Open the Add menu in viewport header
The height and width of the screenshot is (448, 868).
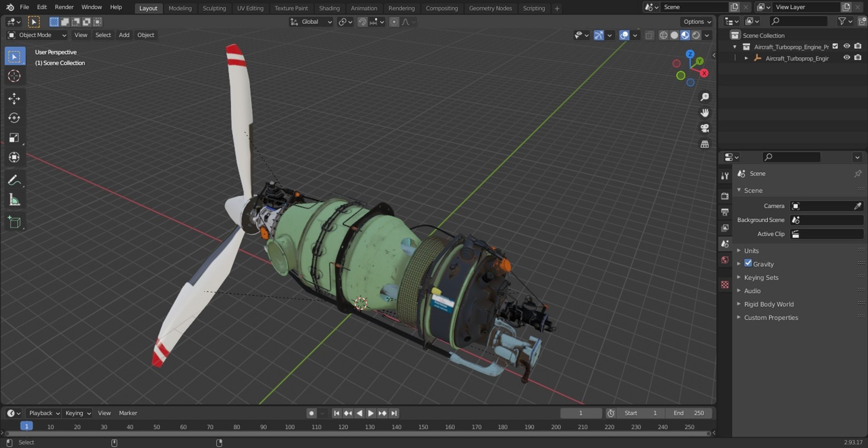(124, 35)
